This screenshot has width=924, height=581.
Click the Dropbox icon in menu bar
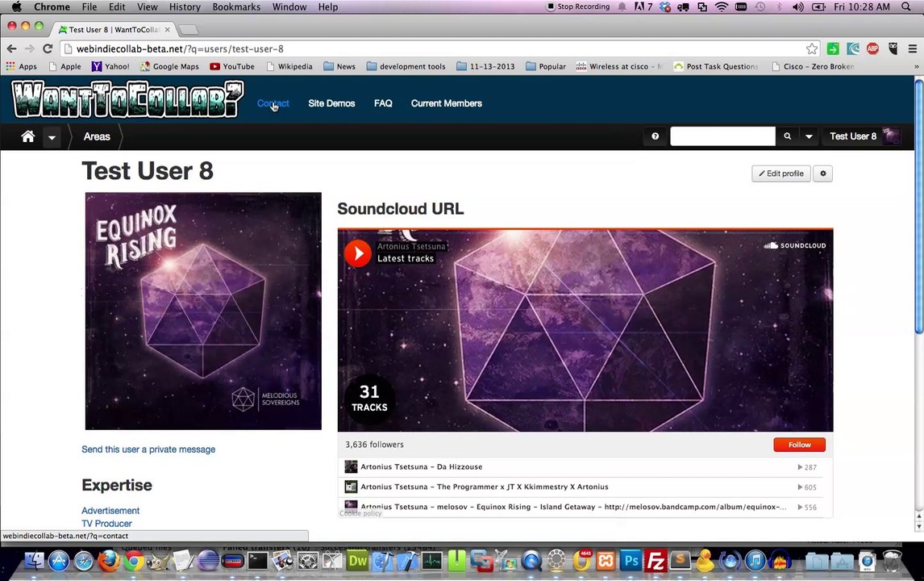pyautogui.click(x=664, y=7)
